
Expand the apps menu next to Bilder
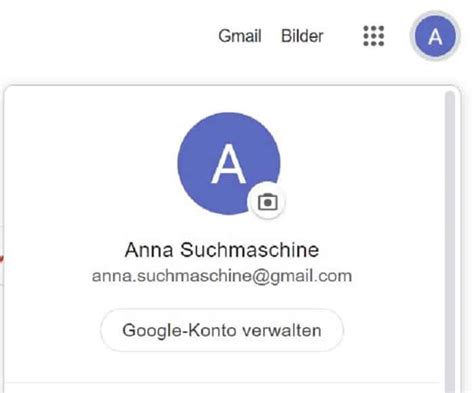coord(373,36)
